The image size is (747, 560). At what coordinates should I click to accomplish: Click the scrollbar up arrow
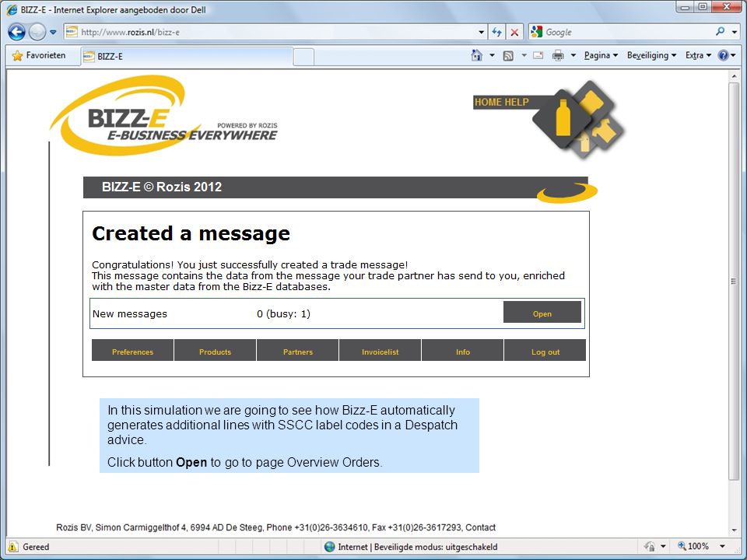(734, 75)
